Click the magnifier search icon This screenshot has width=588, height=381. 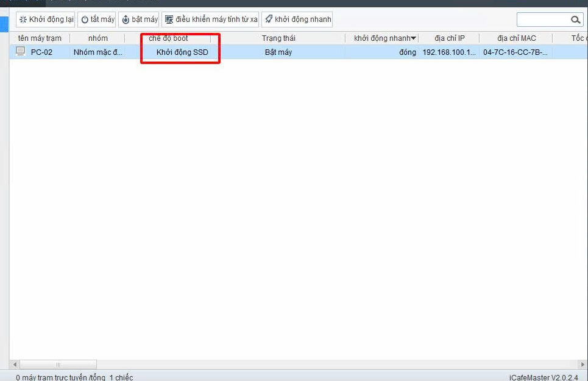(x=575, y=20)
